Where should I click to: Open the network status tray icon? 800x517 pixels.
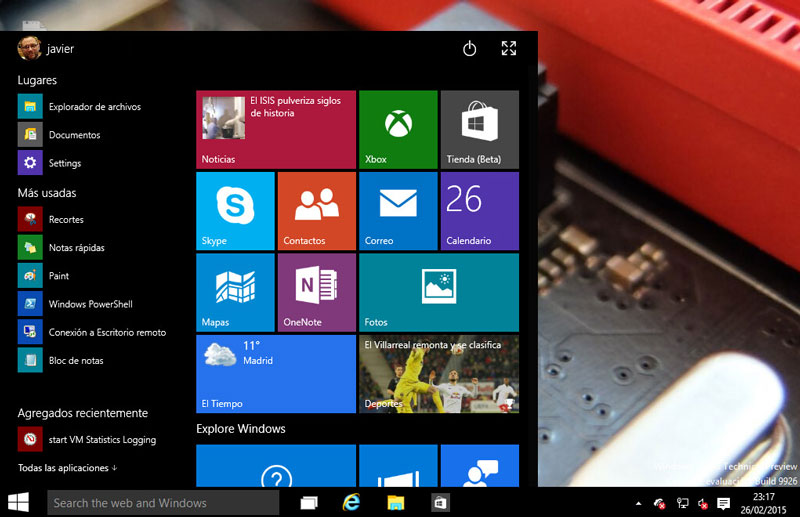click(x=682, y=504)
